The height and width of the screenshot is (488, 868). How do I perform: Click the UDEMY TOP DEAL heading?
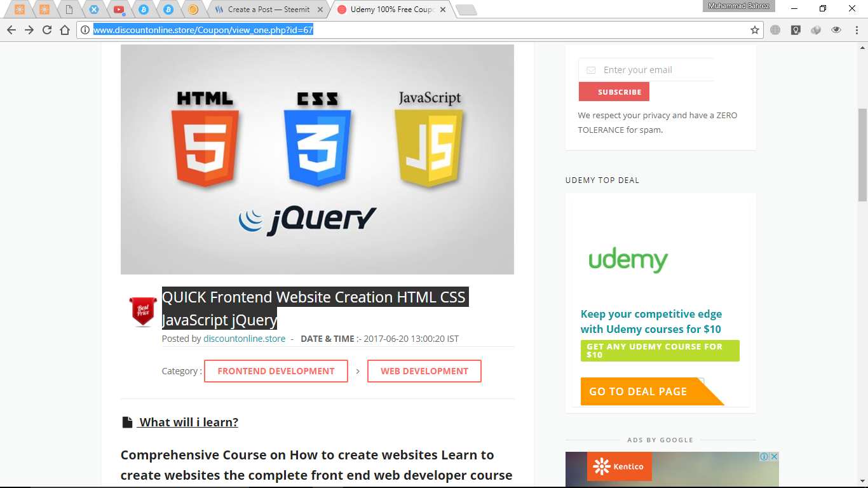(x=602, y=180)
